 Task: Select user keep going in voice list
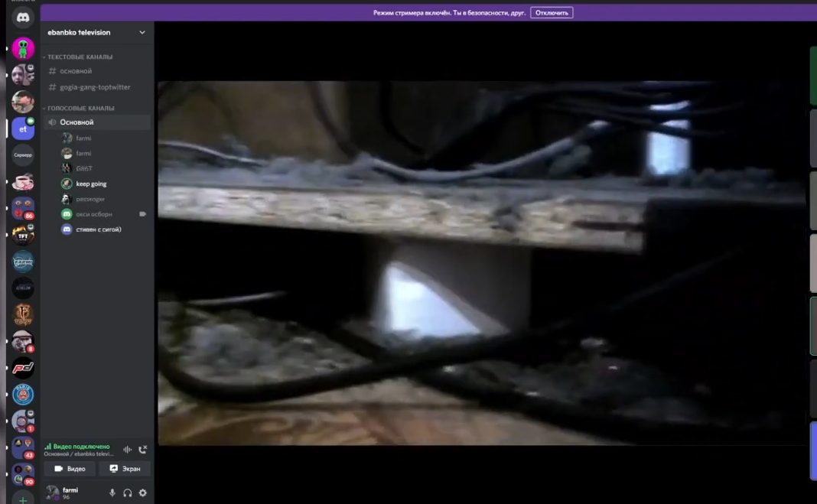click(x=91, y=184)
